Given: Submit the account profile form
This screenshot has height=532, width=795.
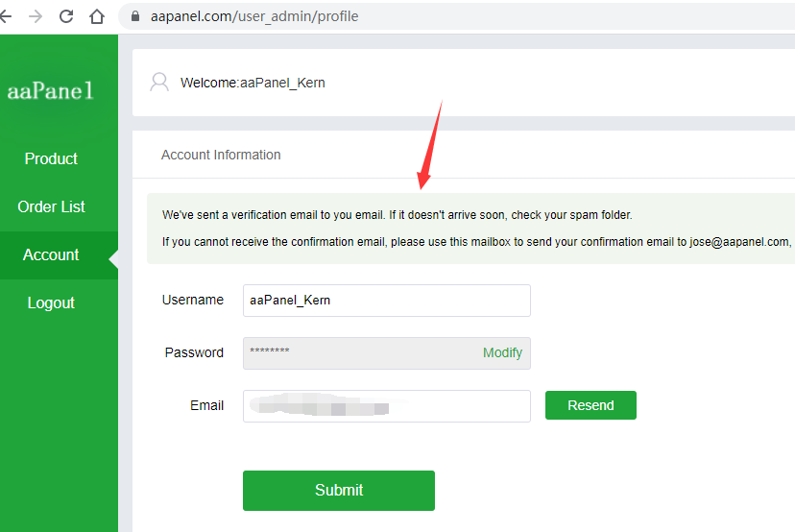Looking at the screenshot, I should pyautogui.click(x=338, y=490).
